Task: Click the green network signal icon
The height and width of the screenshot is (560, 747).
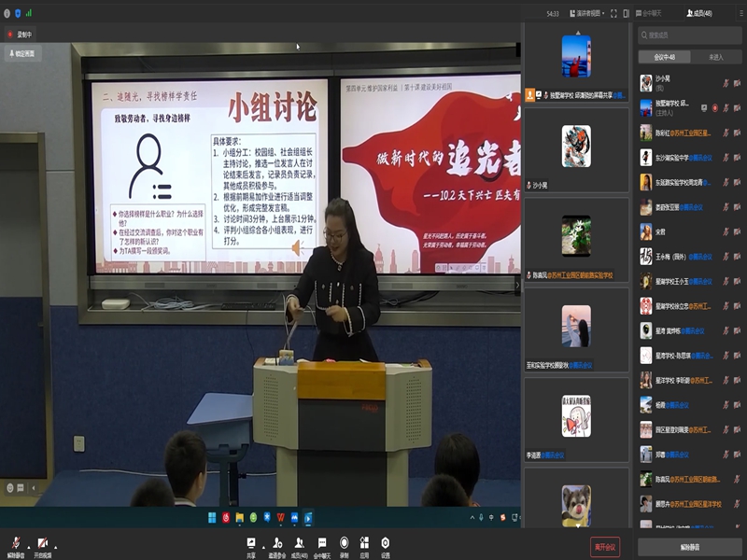Action: (x=29, y=13)
